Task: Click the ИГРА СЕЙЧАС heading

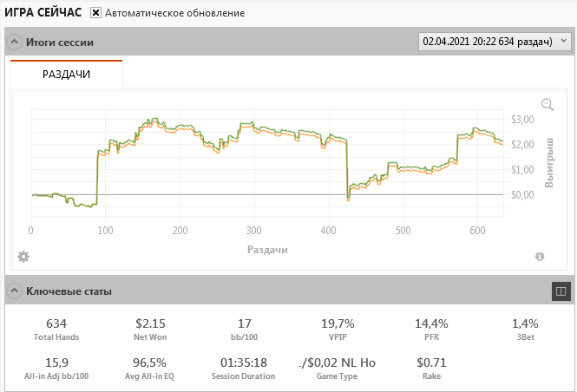Action: 43,13
